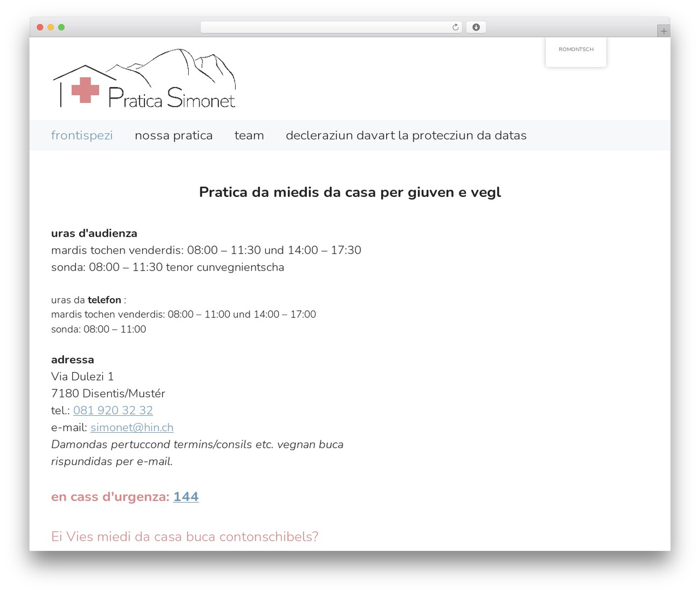Click the 144 emergency number link
This screenshot has width=700, height=593.
(186, 497)
